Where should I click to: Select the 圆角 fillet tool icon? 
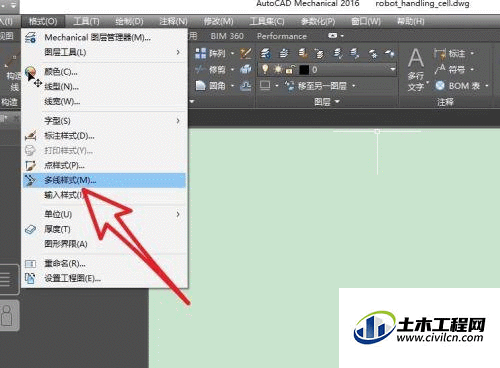(x=201, y=86)
